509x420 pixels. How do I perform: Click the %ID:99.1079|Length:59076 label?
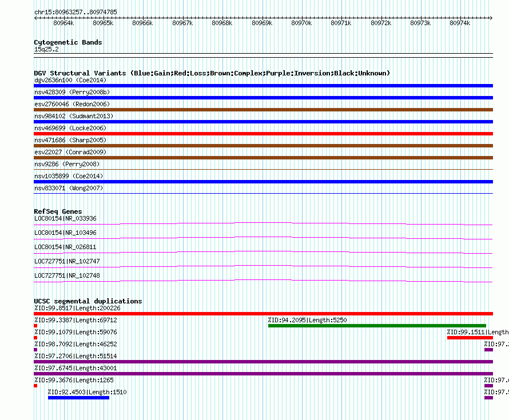point(75,332)
